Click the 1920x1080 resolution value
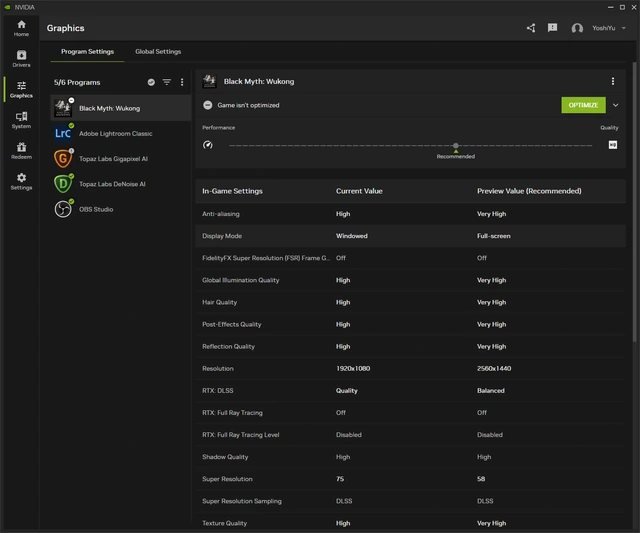Screen dimensions: 640x533 click(353, 368)
